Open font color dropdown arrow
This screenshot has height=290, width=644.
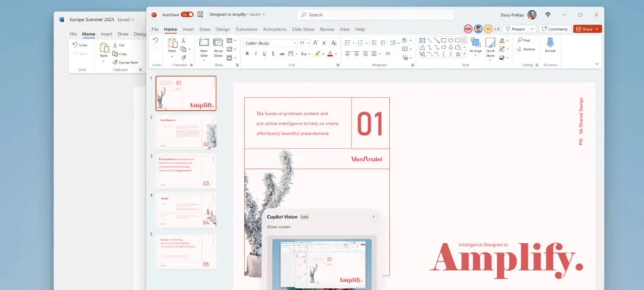pyautogui.click(x=336, y=54)
